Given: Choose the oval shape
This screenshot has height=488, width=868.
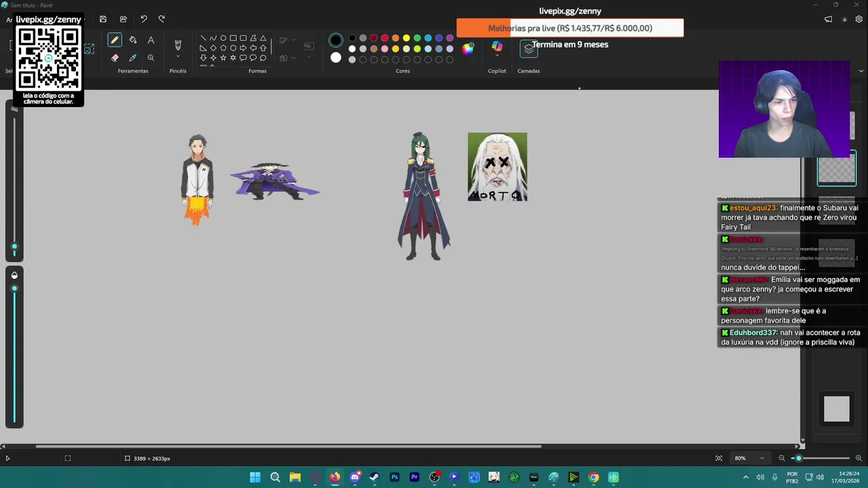Looking at the screenshot, I should (223, 38).
